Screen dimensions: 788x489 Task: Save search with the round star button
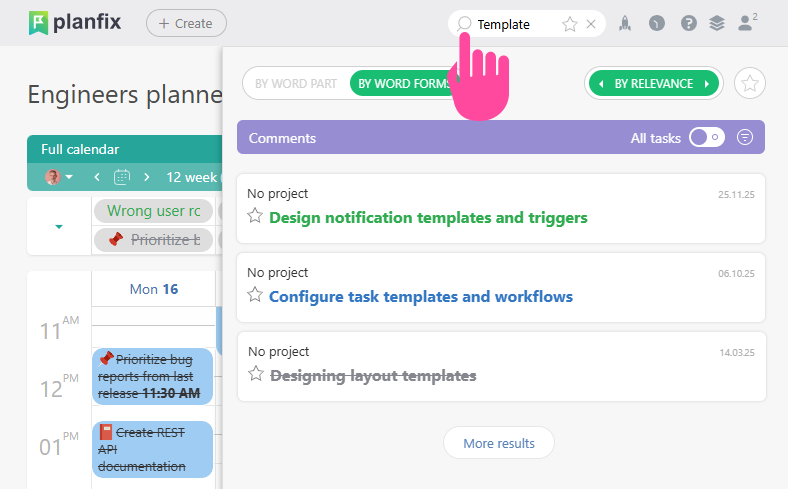tap(749, 84)
